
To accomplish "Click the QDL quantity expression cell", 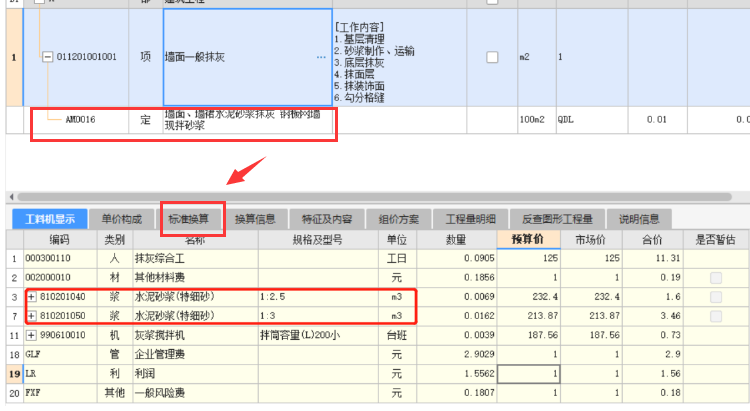I will tap(592, 120).
